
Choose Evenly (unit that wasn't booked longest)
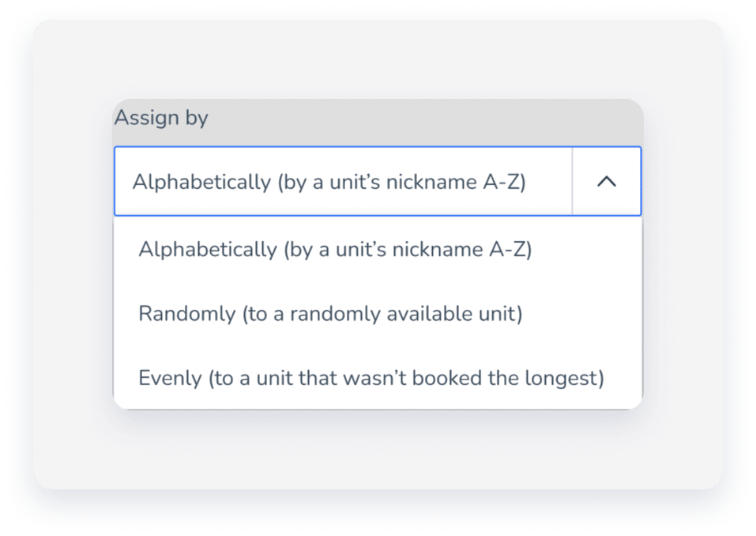pos(370,378)
